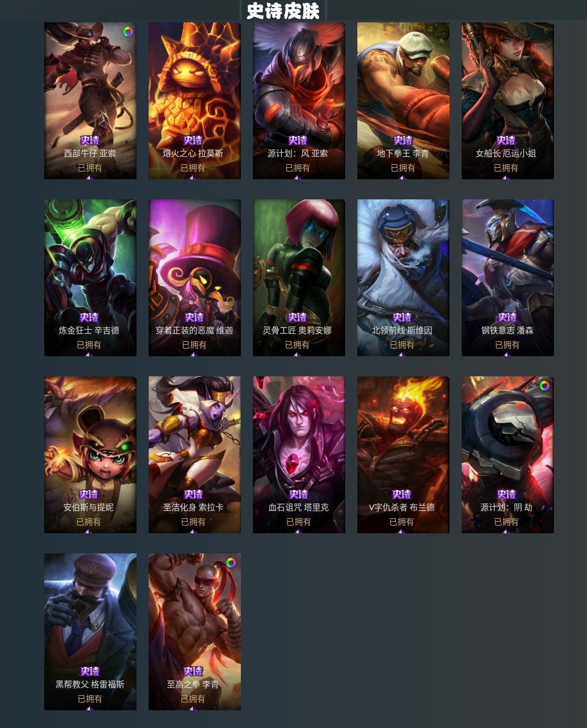Click the 安伯斯与提妮 skin name label
This screenshot has width=587, height=728.
[x=89, y=507]
